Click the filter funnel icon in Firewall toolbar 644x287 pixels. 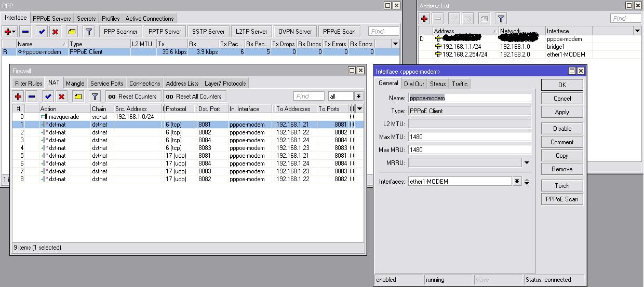coord(95,97)
